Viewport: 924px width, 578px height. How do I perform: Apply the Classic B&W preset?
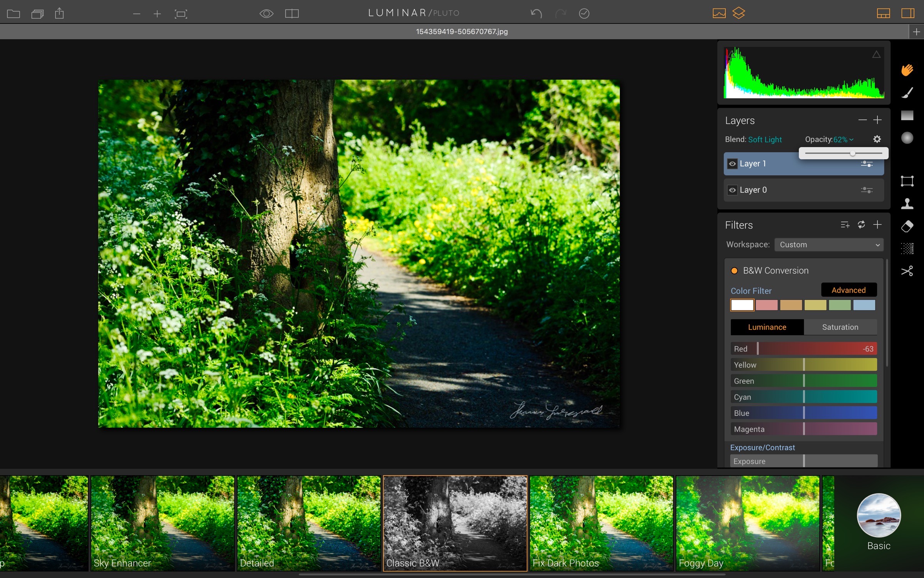pyautogui.click(x=455, y=523)
